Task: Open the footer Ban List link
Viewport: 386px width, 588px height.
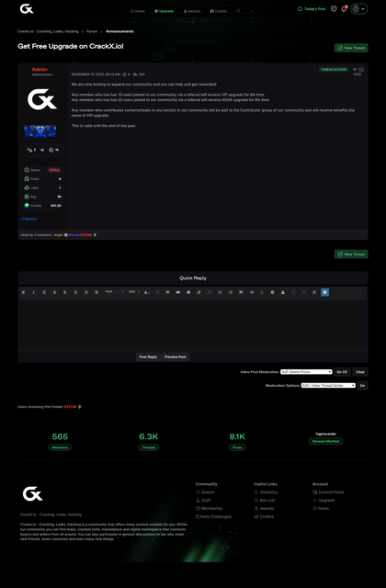Action: (265, 500)
